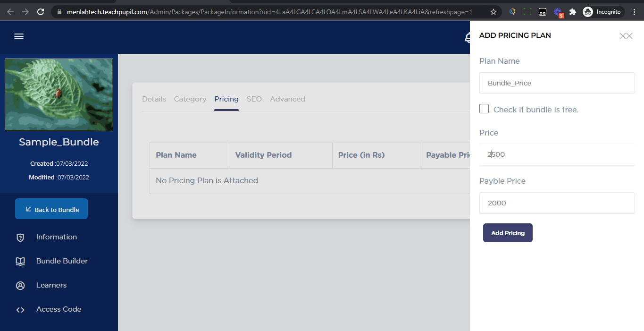Click the Information shield icon
644x331 pixels.
pyautogui.click(x=20, y=238)
